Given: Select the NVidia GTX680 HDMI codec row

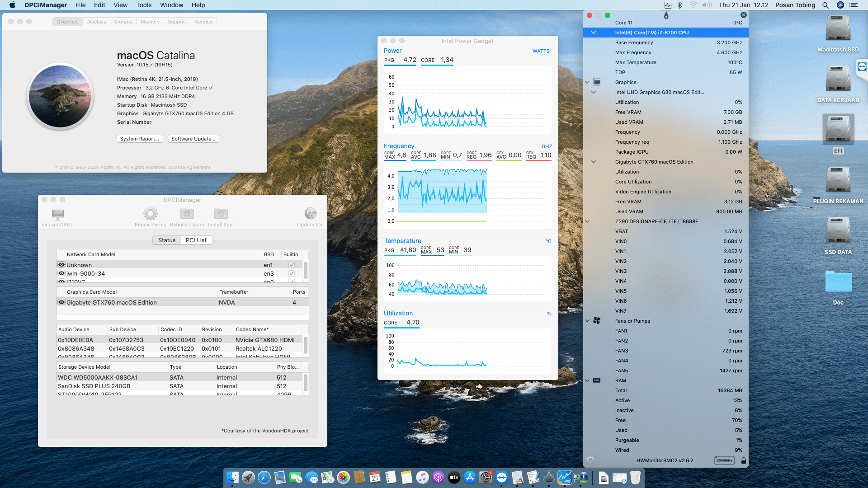Looking at the screenshot, I should [180, 340].
